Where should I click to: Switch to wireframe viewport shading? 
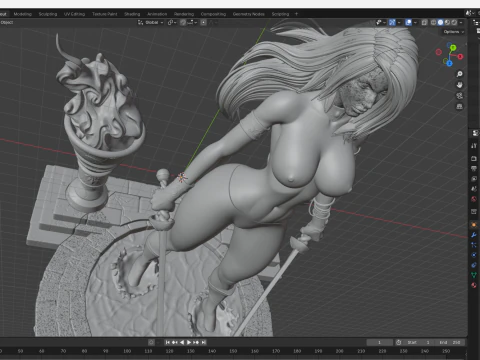(434, 22)
